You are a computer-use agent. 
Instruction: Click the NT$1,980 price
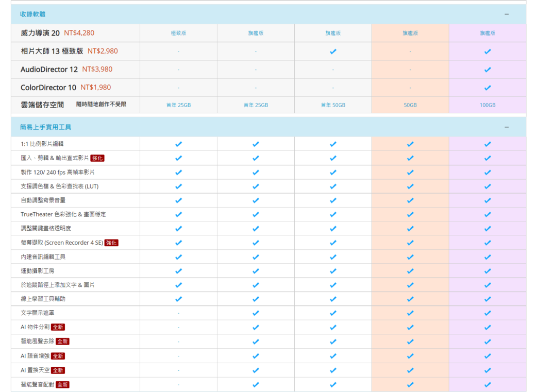96,88
